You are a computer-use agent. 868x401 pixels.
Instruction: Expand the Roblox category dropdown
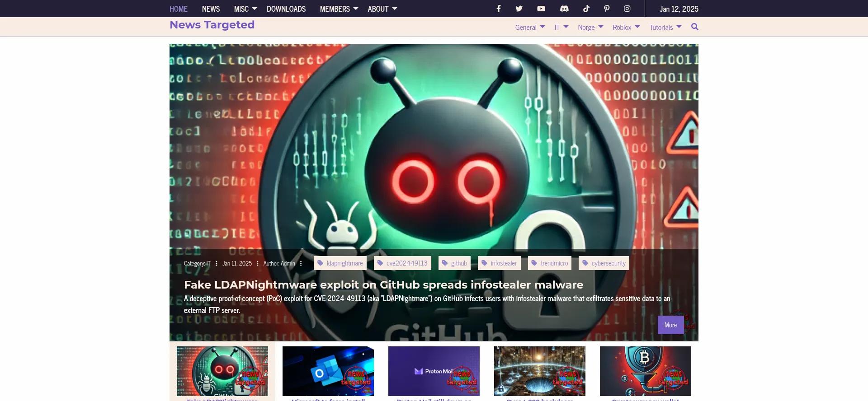[627, 28]
